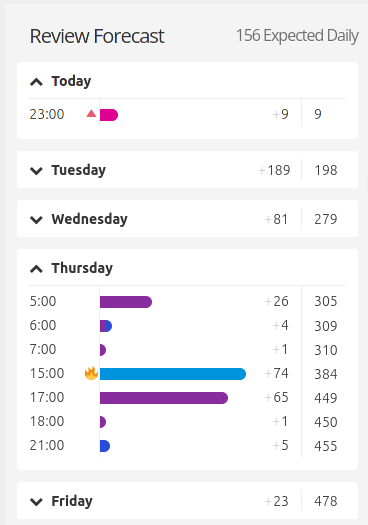Click the flame icon at 15:00
Viewport: 368px width, 525px height.
coord(91,373)
